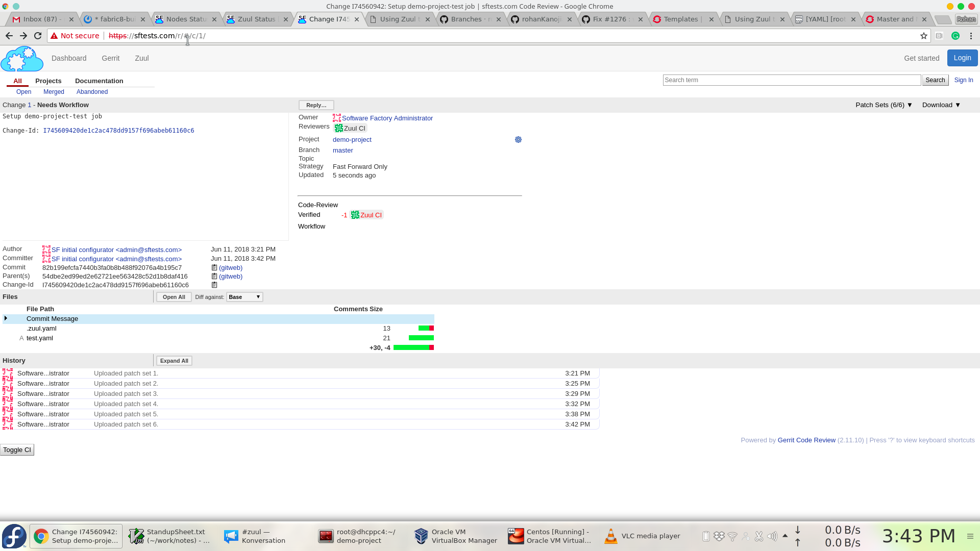This screenshot has height=551, width=980.
Task: Click Get started link
Action: pyautogui.click(x=921, y=58)
